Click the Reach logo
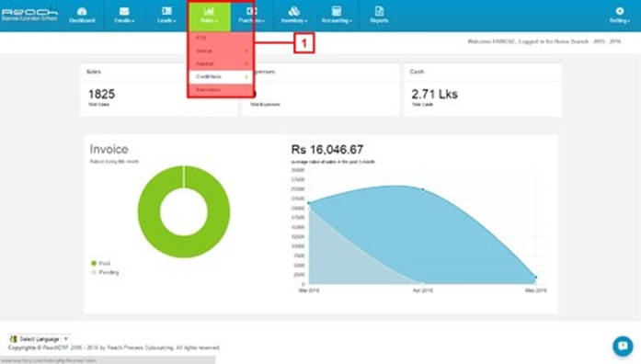641x364 pixels. tap(29, 15)
